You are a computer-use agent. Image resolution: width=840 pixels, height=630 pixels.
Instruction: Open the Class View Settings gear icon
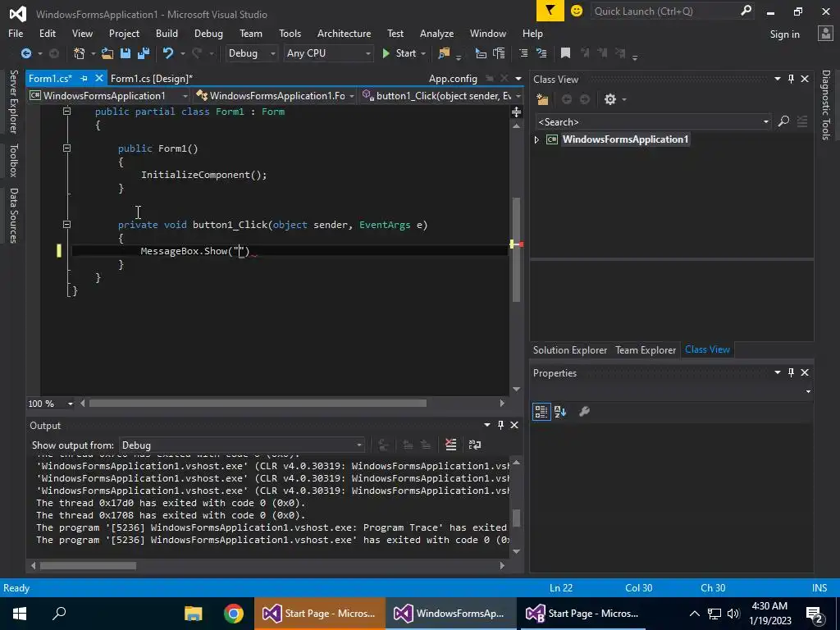click(610, 99)
